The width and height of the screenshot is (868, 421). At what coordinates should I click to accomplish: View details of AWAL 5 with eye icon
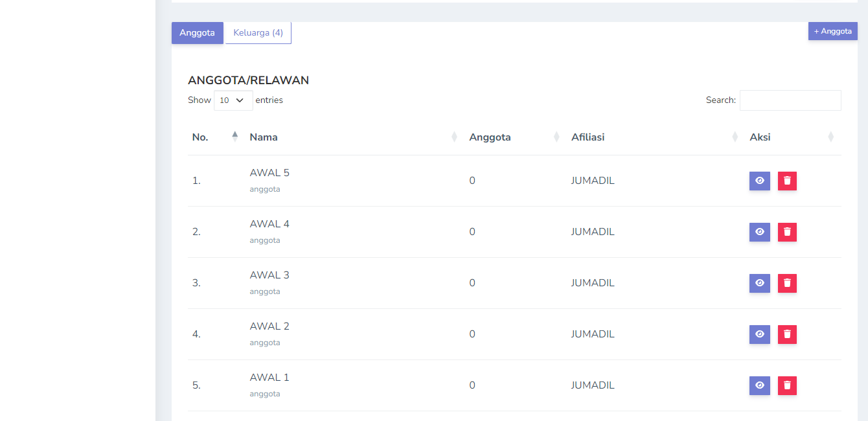[759, 181]
